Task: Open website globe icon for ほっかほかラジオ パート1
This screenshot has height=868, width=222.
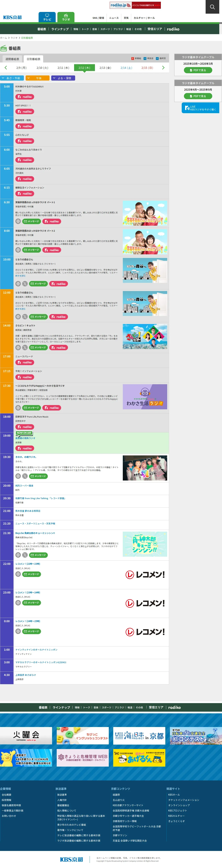Action: [18, 221]
